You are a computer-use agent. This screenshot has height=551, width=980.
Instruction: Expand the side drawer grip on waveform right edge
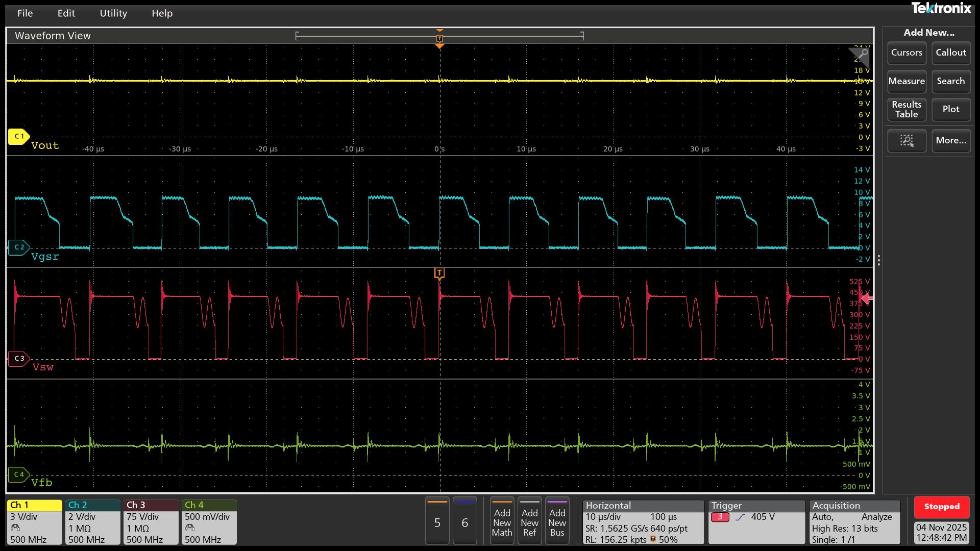point(879,261)
